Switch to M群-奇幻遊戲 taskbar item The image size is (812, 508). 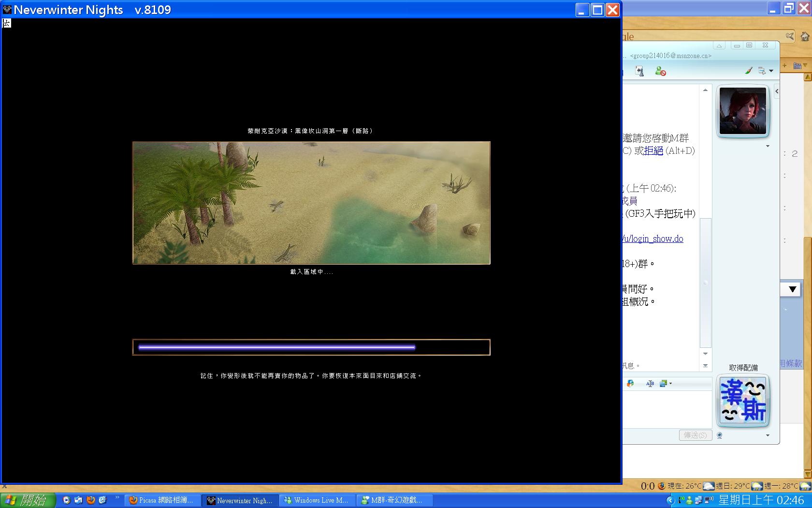click(x=394, y=500)
